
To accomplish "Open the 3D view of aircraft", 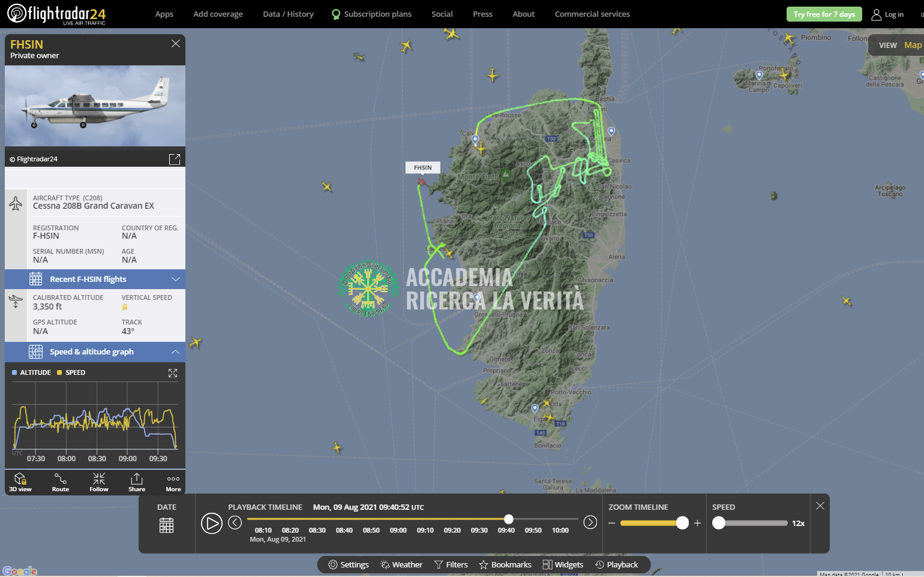I will (x=20, y=482).
